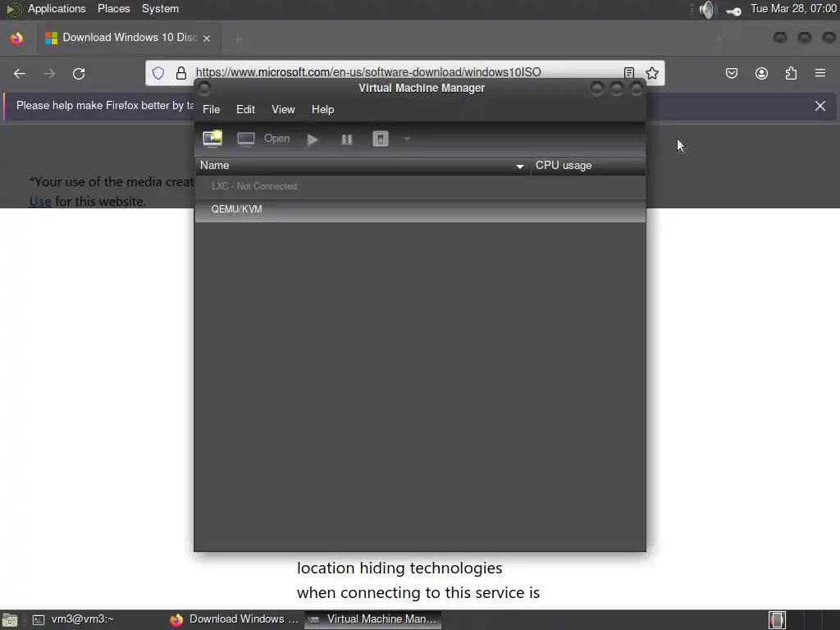Expand the shutdown options dropdown arrow

(407, 139)
